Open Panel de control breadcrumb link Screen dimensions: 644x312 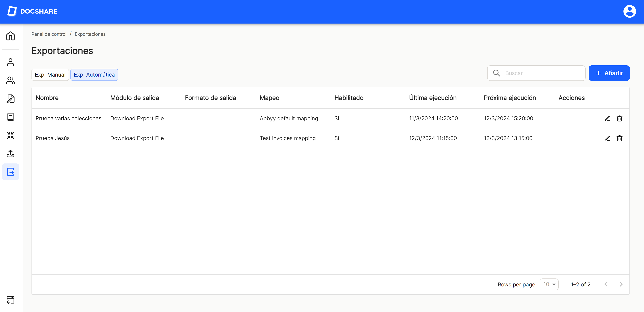(x=49, y=34)
